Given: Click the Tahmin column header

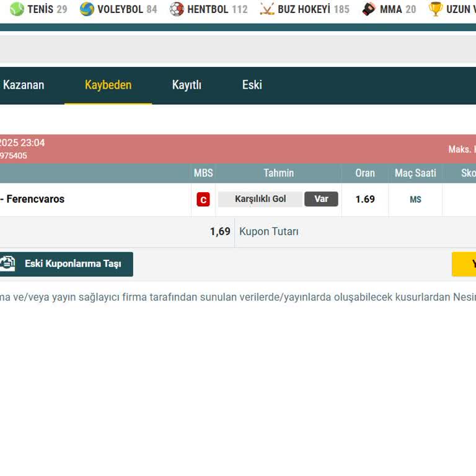Looking at the screenshot, I should coord(278,173).
